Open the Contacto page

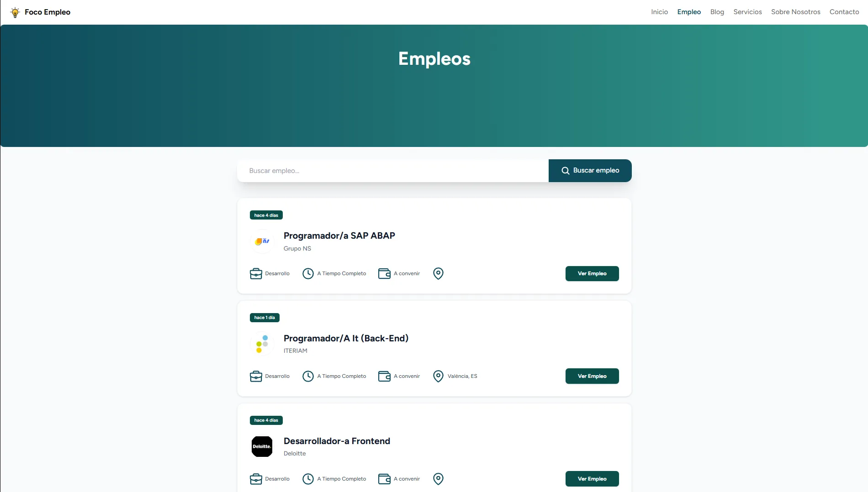pos(844,12)
